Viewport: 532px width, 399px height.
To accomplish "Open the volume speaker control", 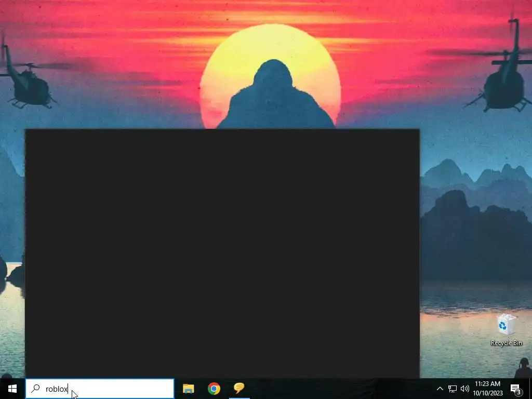I will click(x=465, y=389).
